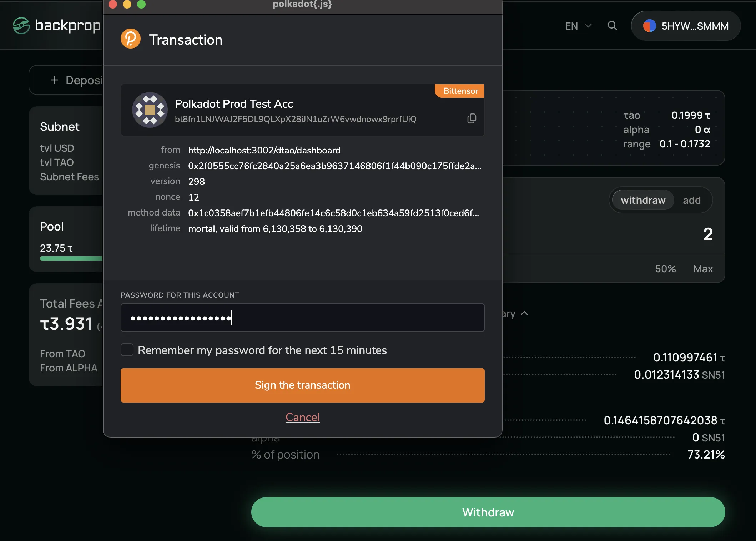Click the 0.1464158707642038 τ value

click(x=664, y=420)
